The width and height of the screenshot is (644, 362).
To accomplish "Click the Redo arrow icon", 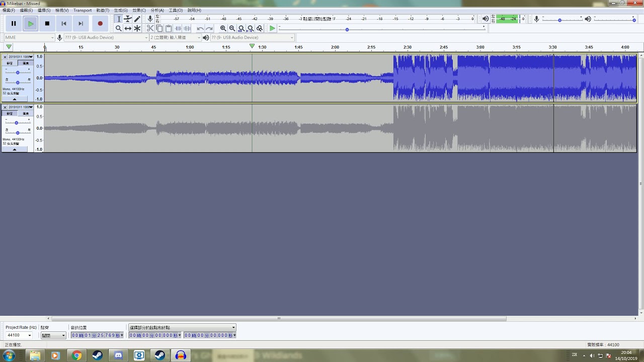I will tap(209, 29).
